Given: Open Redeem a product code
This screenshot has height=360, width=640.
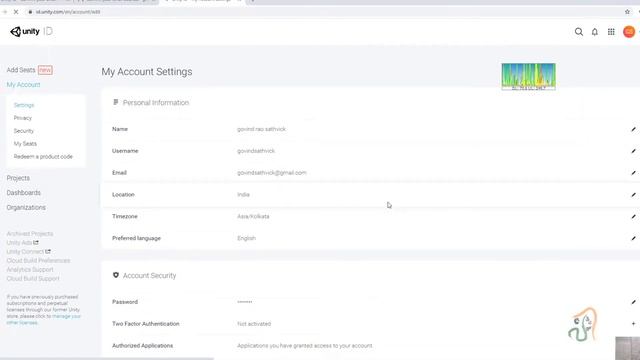Looking at the screenshot, I should (x=43, y=157).
